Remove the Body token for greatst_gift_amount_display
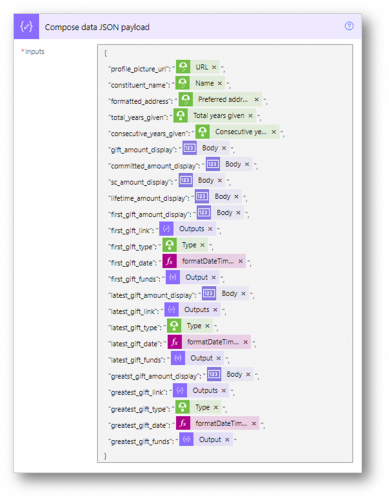The height and width of the screenshot is (500, 389). (x=248, y=374)
